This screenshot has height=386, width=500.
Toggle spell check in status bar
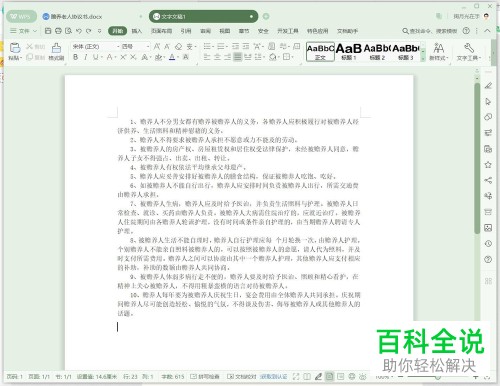tap(205, 376)
